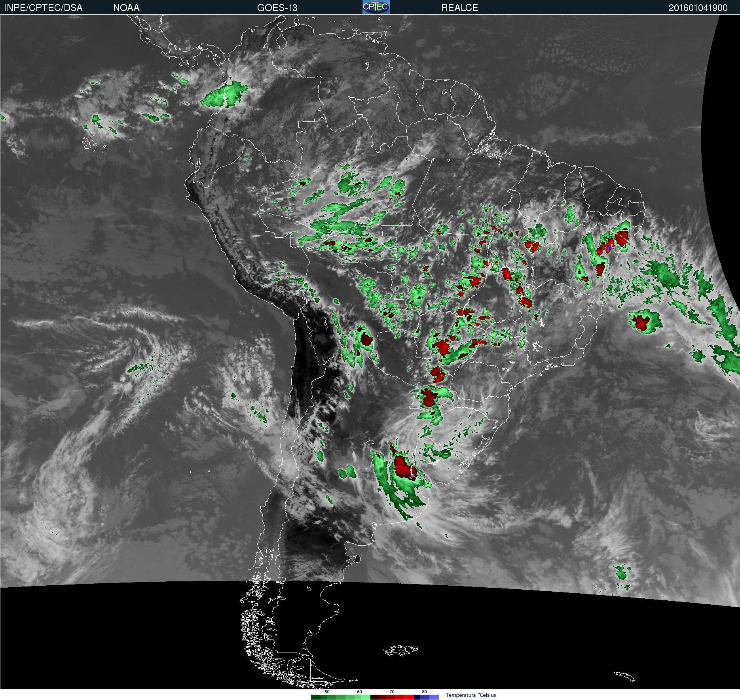Click the REALCE header label

[x=459, y=8]
